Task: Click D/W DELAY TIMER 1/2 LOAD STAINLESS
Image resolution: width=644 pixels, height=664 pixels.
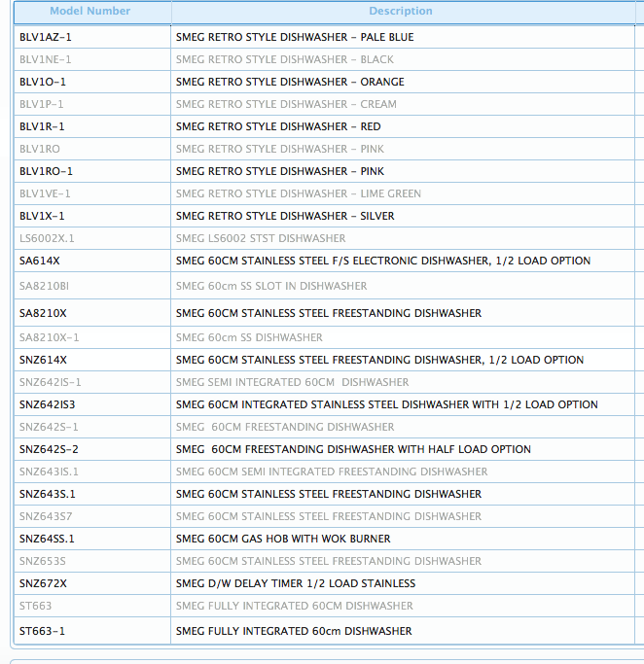Action: pos(296,584)
